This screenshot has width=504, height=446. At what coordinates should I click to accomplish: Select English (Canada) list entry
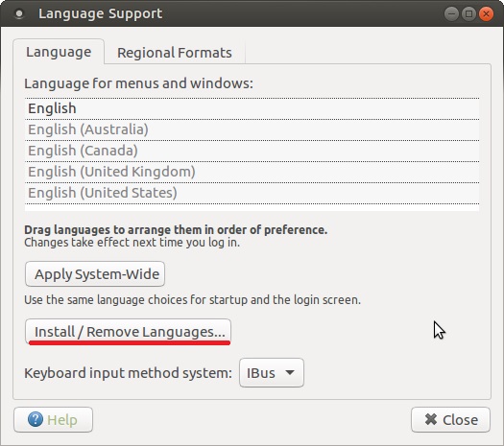click(x=252, y=151)
